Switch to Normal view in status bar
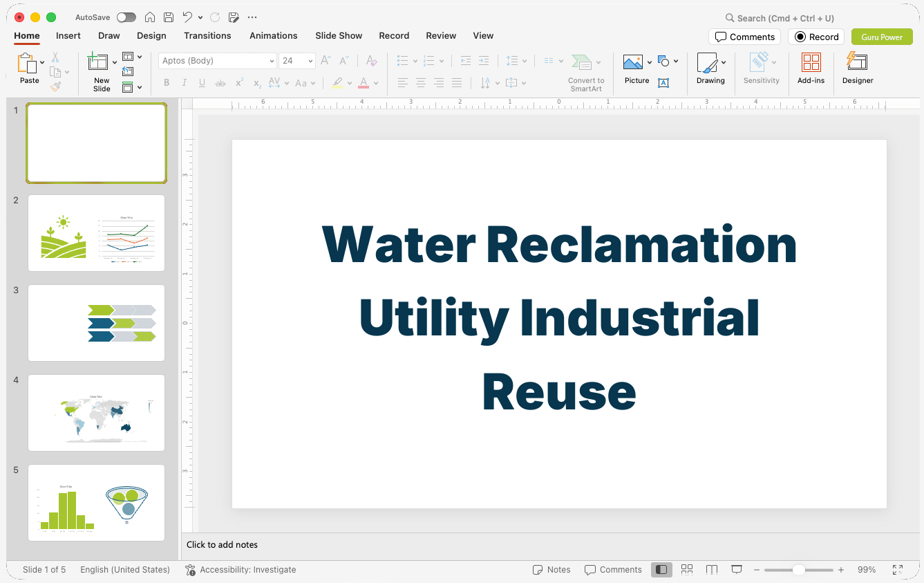Screen dimensions: 924x583 (x=661, y=570)
